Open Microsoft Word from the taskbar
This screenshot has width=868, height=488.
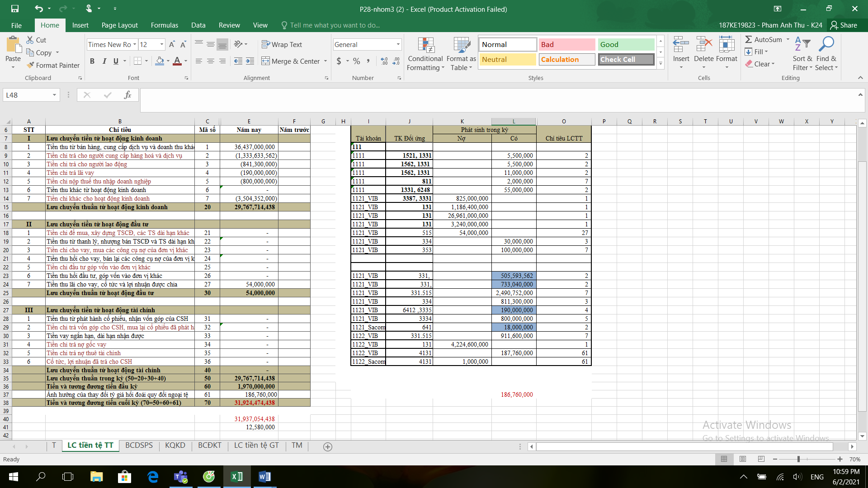pyautogui.click(x=264, y=477)
